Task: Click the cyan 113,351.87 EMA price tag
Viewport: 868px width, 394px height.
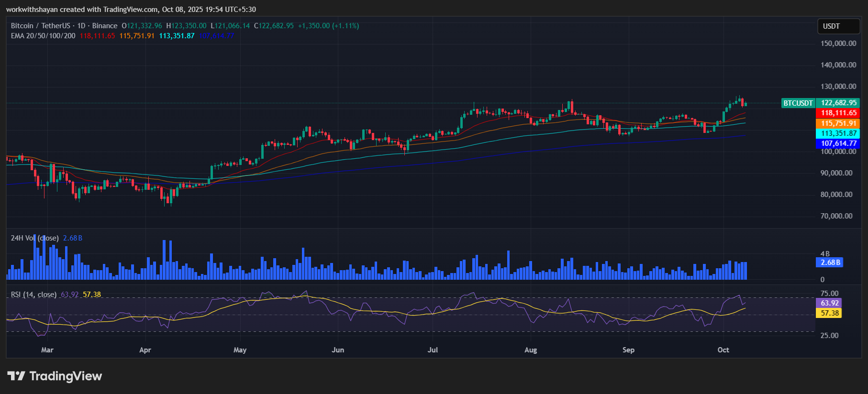Action: click(x=838, y=133)
